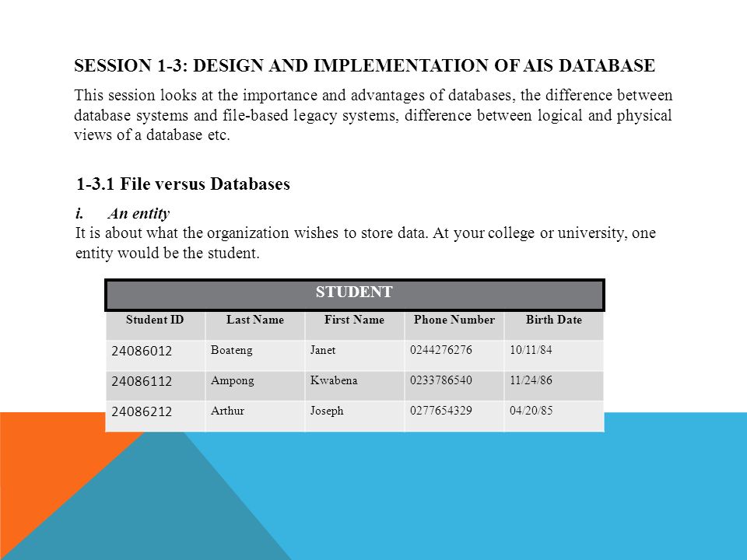Click the last name 'Arthur'
The image size is (747, 560).
point(227,411)
